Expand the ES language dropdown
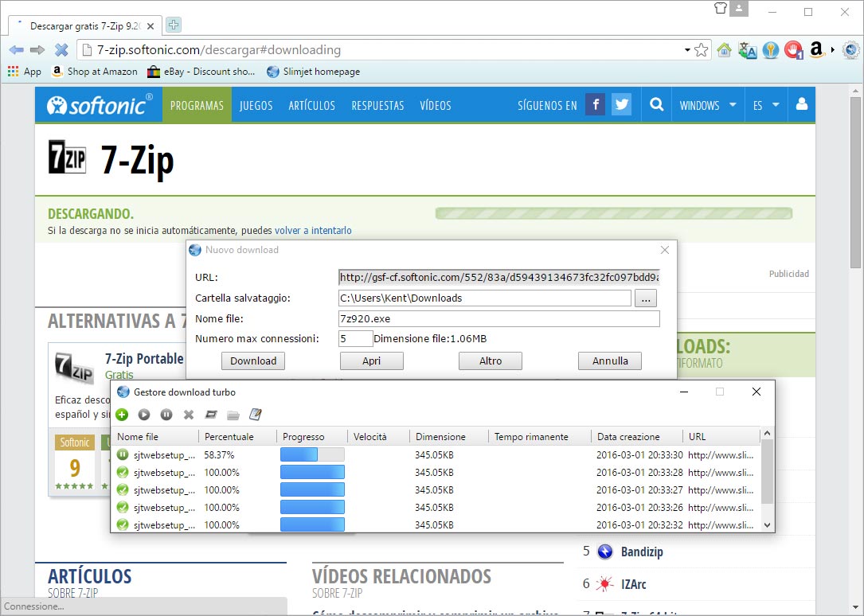The width and height of the screenshot is (864, 616). pos(766,105)
